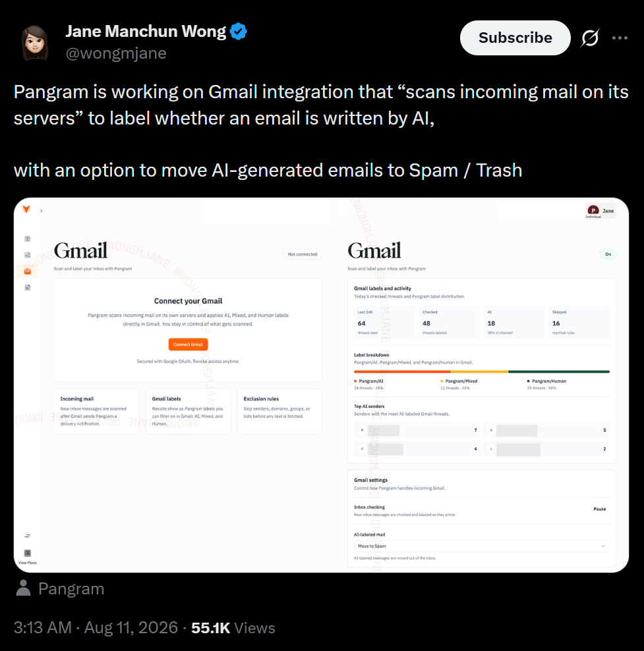Open the Jane account menu

[x=600, y=211]
